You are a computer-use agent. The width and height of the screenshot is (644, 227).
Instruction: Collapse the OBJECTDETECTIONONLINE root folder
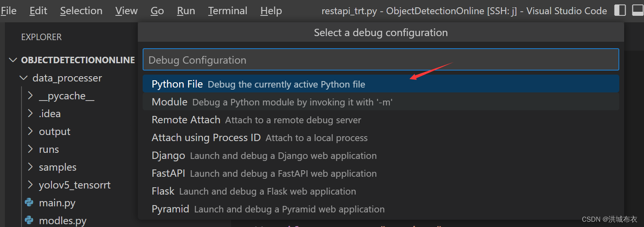coord(13,60)
